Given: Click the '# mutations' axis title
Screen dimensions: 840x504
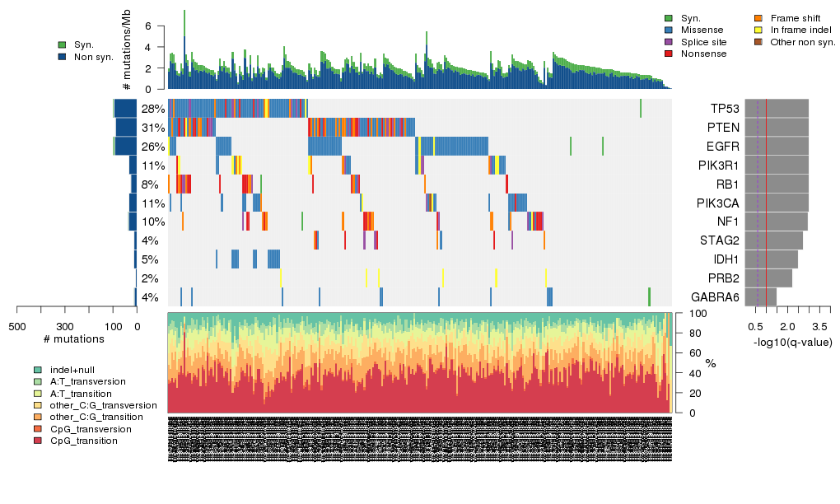Looking at the screenshot, I should click(74, 338).
